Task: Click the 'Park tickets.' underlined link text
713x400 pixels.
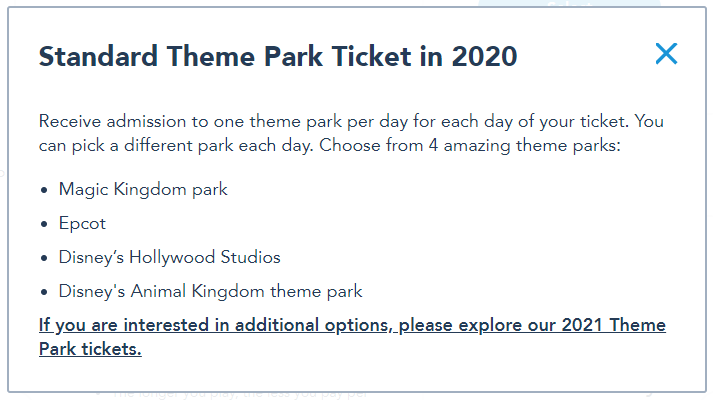Action: click(90, 349)
